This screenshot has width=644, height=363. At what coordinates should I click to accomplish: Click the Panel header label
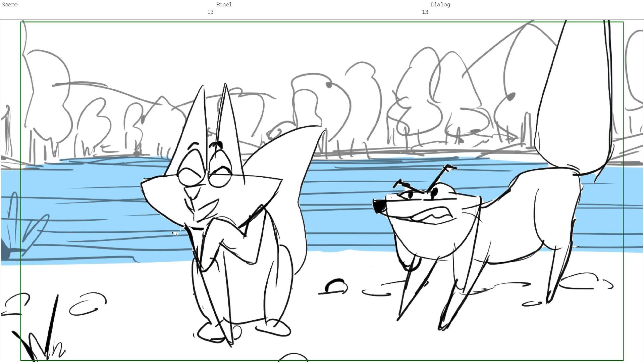click(224, 5)
